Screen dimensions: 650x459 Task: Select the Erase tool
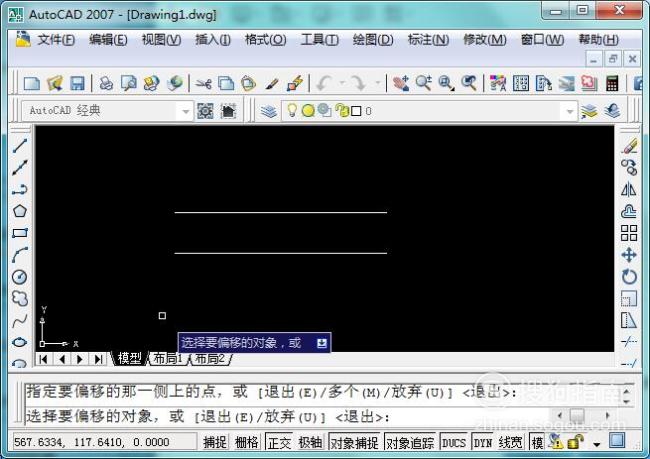point(629,146)
